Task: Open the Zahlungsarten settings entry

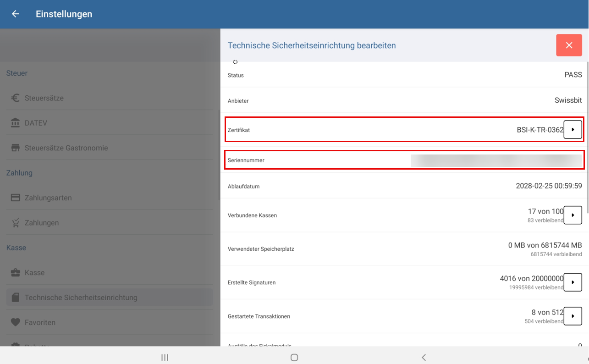Action: pyautogui.click(x=48, y=198)
